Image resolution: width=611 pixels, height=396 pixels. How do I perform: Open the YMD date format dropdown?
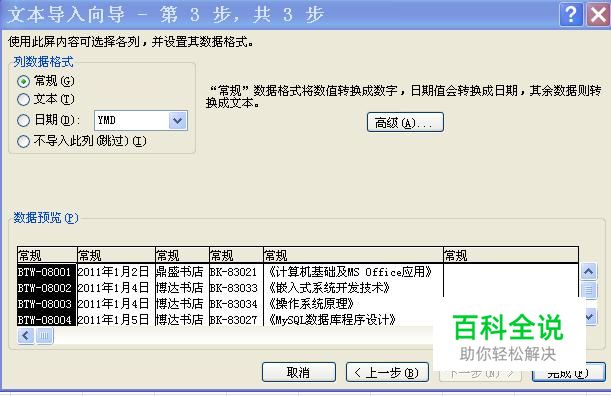pos(178,120)
